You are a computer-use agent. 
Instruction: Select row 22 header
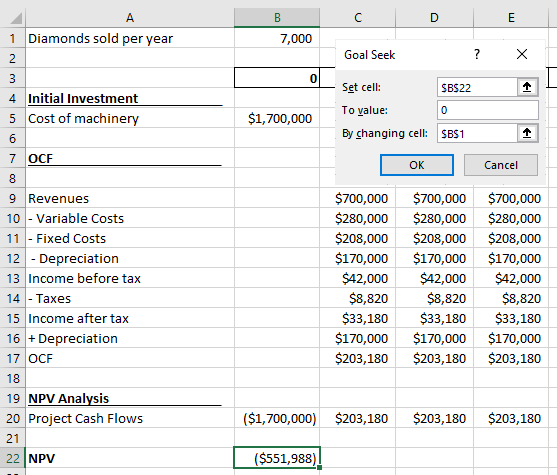point(12,458)
